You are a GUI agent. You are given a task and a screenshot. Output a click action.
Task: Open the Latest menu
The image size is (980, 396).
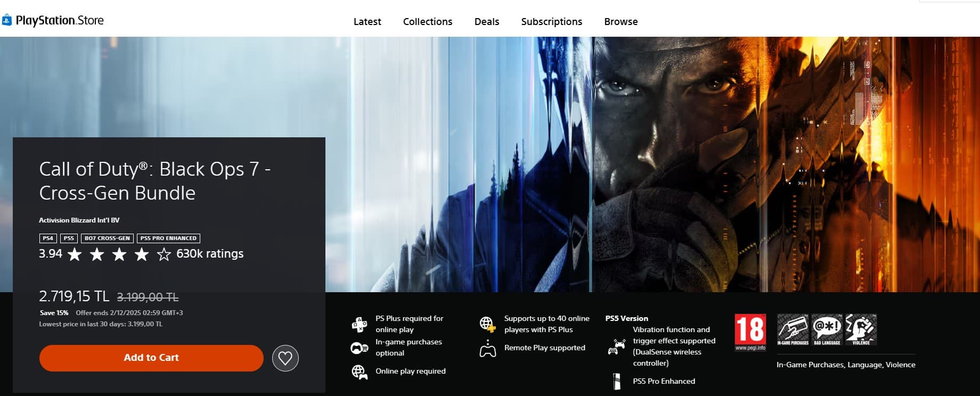pos(367,22)
